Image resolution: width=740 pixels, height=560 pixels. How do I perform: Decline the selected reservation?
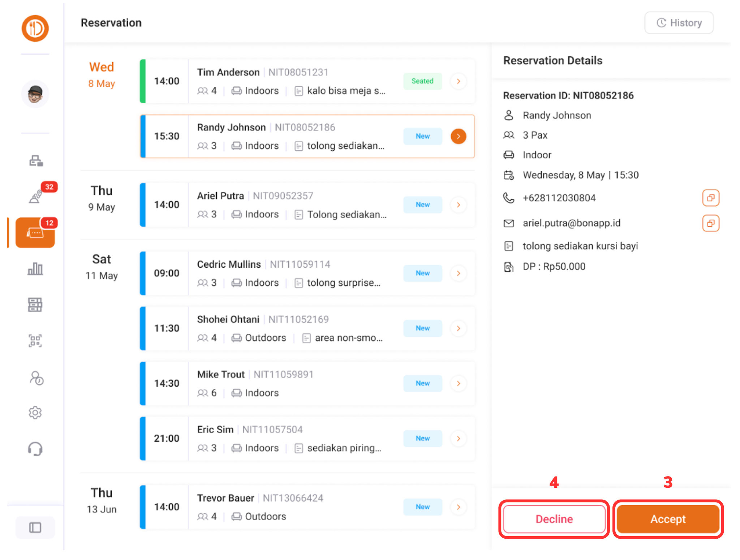pos(554,519)
